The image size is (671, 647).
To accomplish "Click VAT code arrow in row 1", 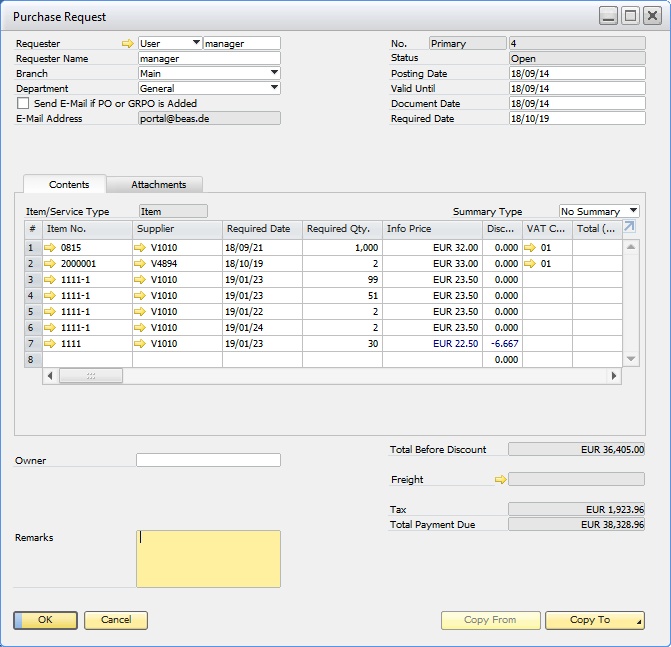I will pyautogui.click(x=531, y=247).
